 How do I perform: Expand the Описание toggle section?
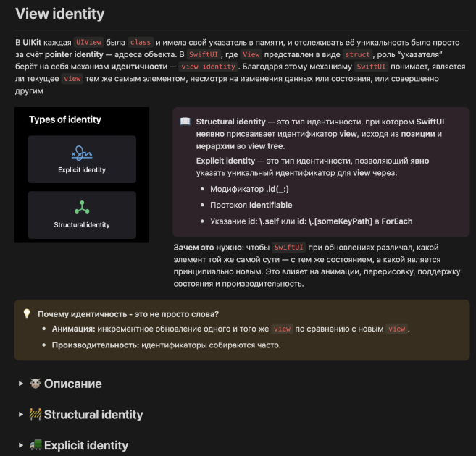tap(21, 384)
